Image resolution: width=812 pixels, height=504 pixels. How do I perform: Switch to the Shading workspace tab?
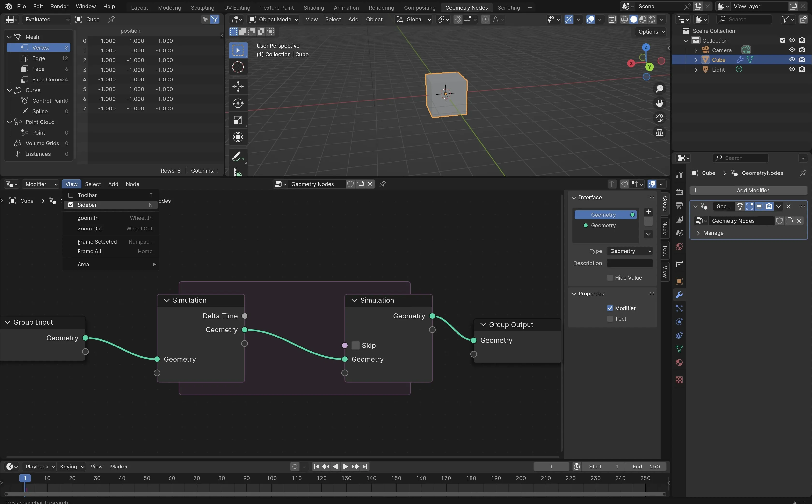(313, 7)
